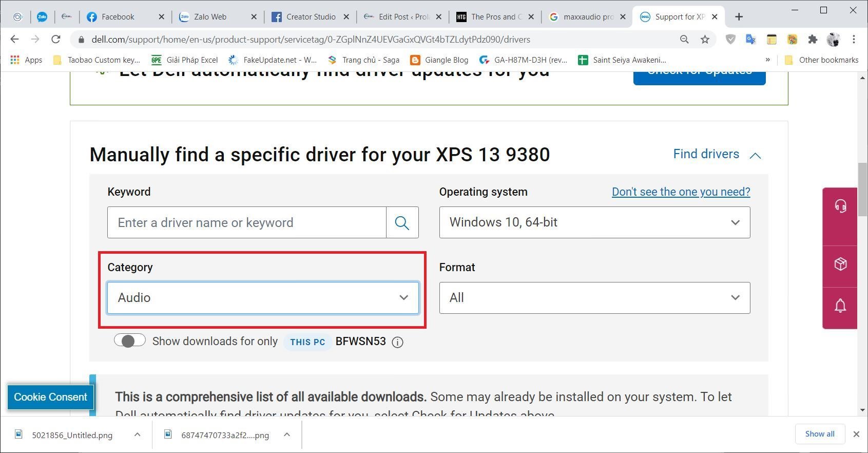868x453 pixels.
Task: Close the downloads bar
Action: (x=856, y=434)
